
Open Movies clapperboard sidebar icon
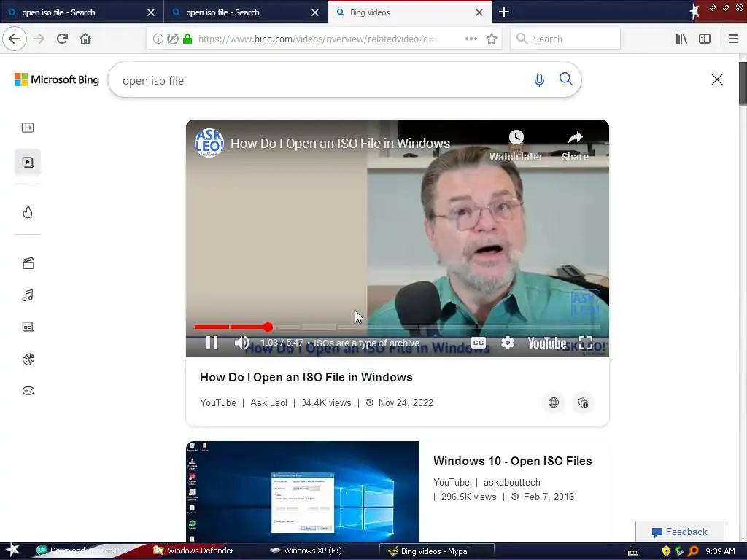click(28, 263)
